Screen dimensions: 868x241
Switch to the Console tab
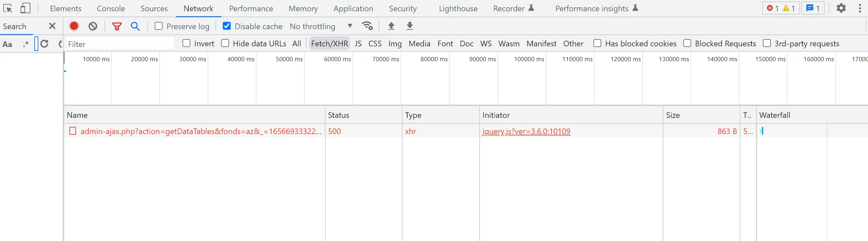[111, 8]
